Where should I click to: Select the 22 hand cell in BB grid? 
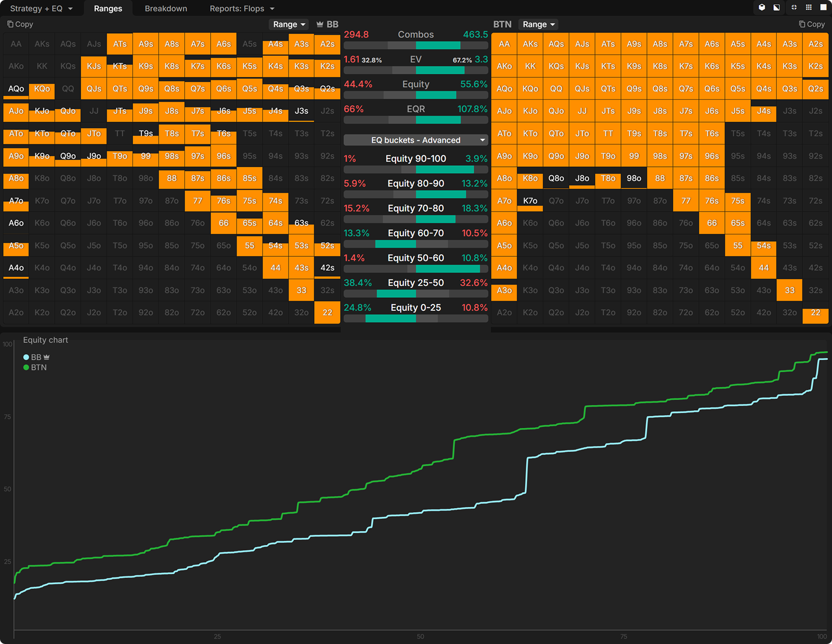pos(327,313)
